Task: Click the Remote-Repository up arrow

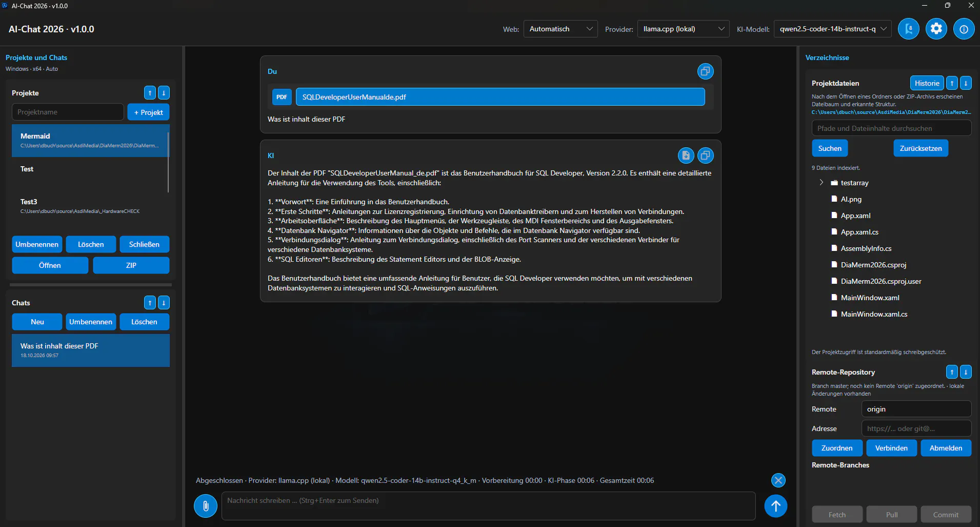Action: click(952, 372)
